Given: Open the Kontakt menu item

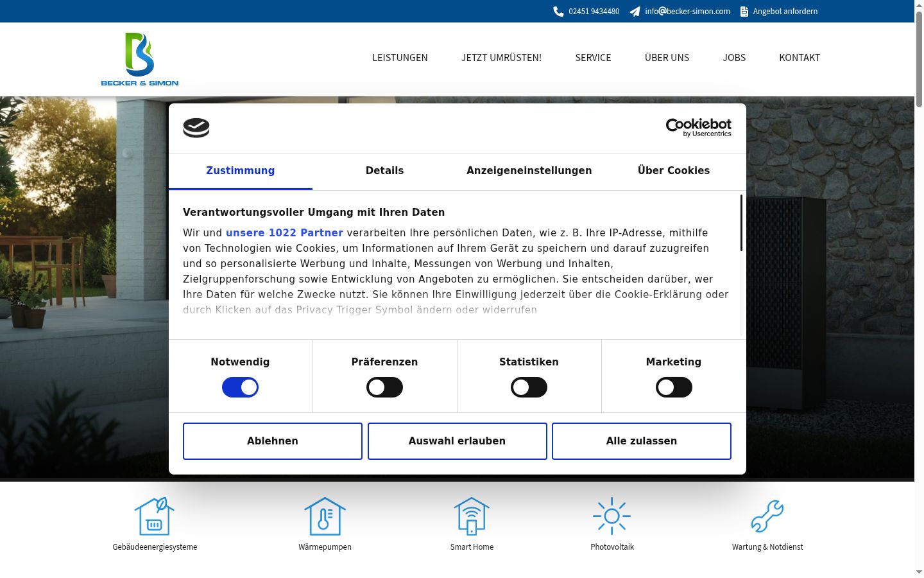Looking at the screenshot, I should (800, 58).
